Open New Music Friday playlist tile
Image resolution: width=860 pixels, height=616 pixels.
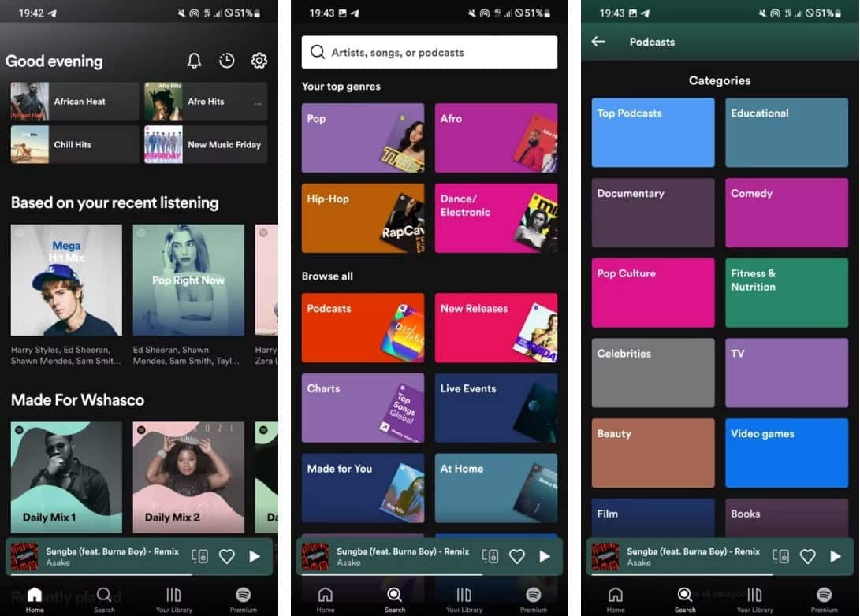click(x=206, y=144)
